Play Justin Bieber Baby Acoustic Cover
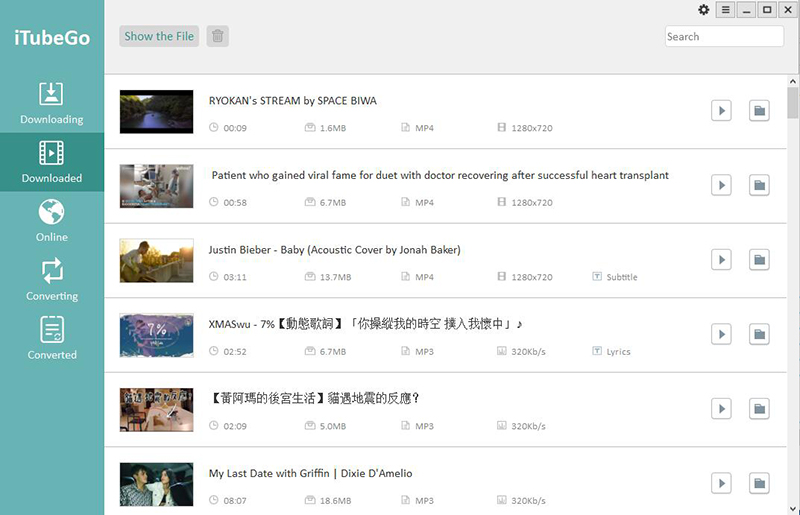The width and height of the screenshot is (800, 515). point(721,260)
